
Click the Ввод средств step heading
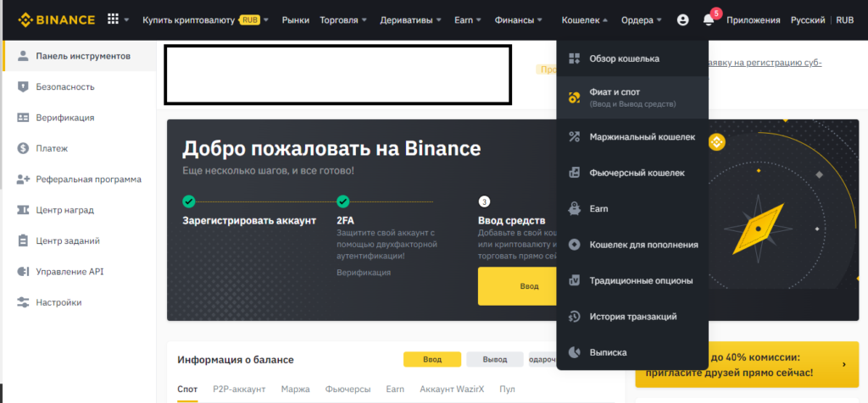[511, 221]
